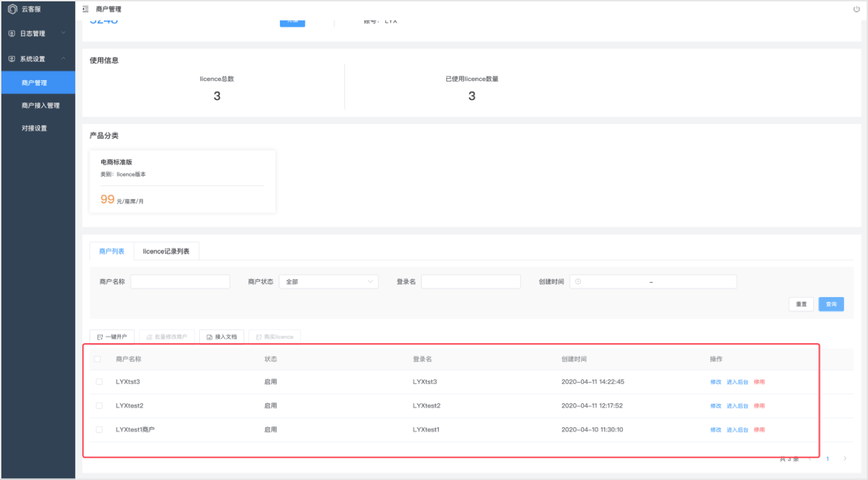Click the 商户管理 header title
The width and height of the screenshot is (868, 480).
pos(108,10)
